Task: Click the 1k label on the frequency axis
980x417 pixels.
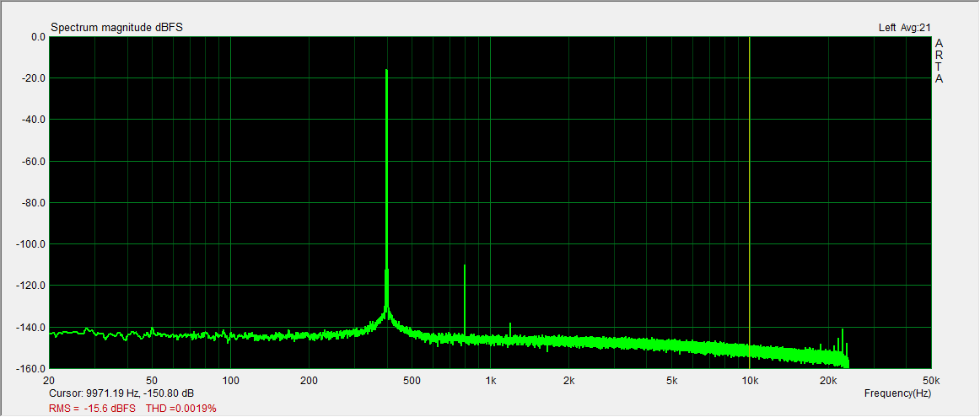Action: pyautogui.click(x=490, y=380)
